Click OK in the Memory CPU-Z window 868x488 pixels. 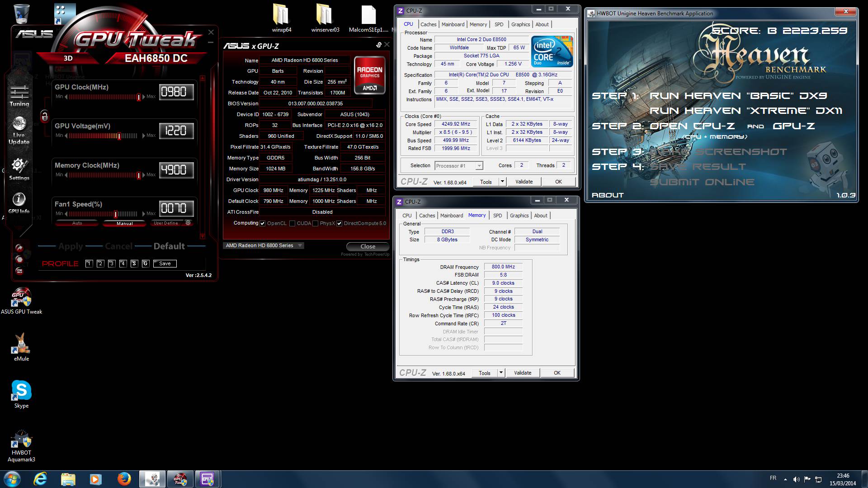[x=557, y=373]
